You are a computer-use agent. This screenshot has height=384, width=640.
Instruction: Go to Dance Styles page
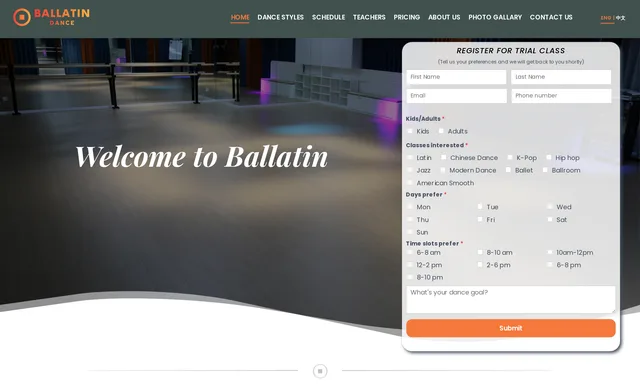coord(280,17)
